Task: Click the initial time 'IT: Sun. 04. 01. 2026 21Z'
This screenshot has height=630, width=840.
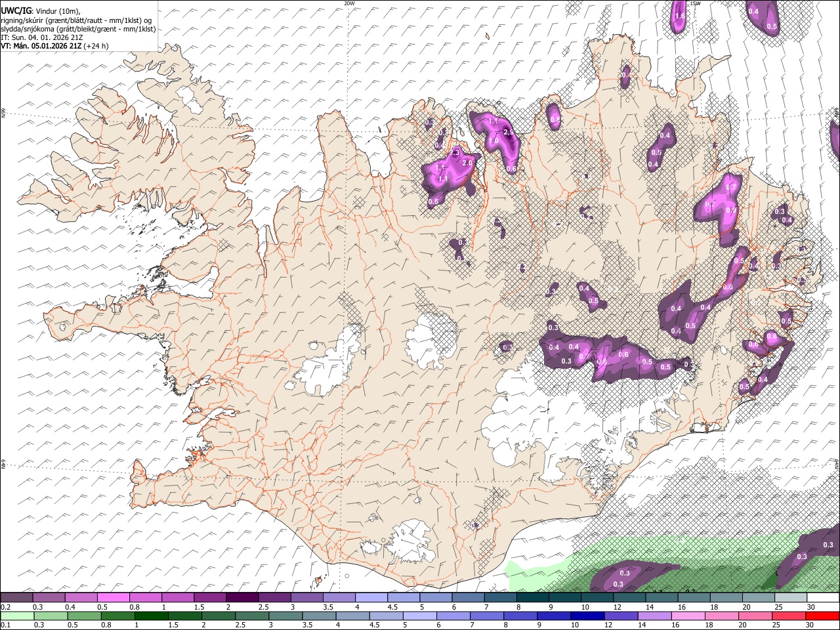Action: [x=42, y=37]
